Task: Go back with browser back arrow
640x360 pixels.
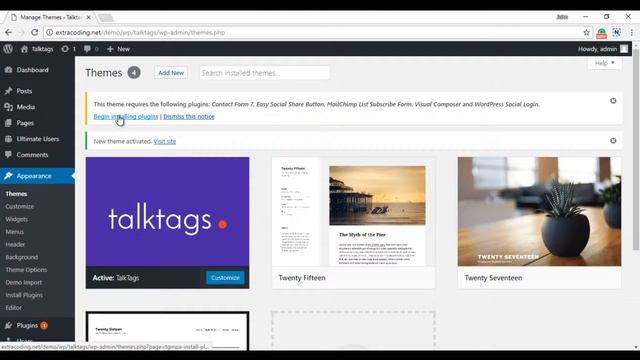Action: coord(9,32)
